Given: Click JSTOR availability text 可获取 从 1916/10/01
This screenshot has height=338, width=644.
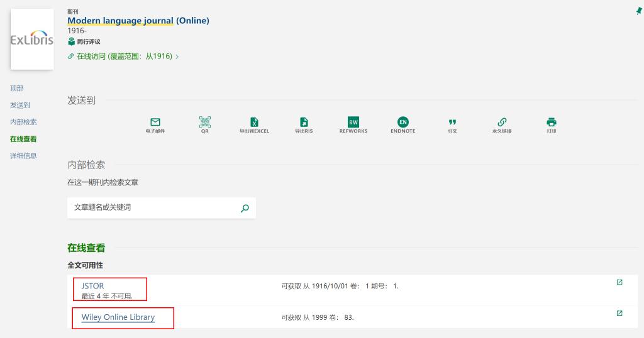Looking at the screenshot, I should 340,286.
